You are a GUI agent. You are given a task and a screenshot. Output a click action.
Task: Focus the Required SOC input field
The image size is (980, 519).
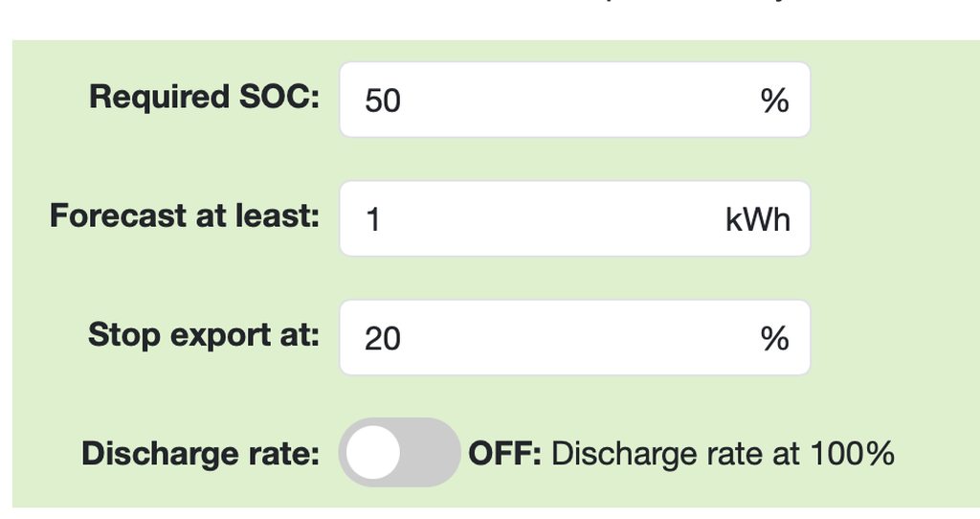574,100
